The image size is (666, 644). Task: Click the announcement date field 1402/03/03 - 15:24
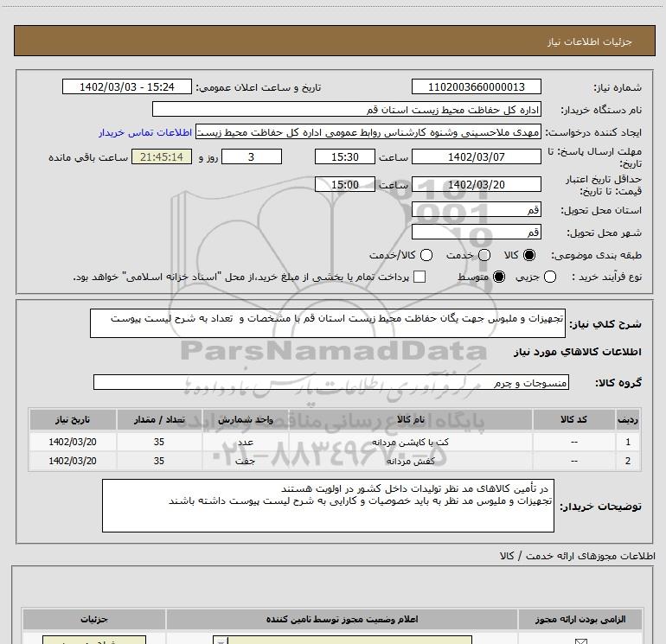[127, 86]
